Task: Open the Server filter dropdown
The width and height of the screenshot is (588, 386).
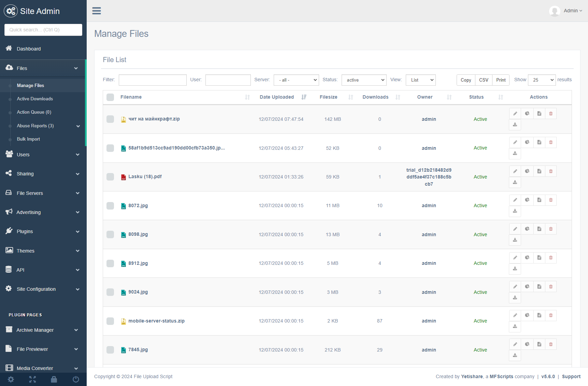Action: (296, 80)
